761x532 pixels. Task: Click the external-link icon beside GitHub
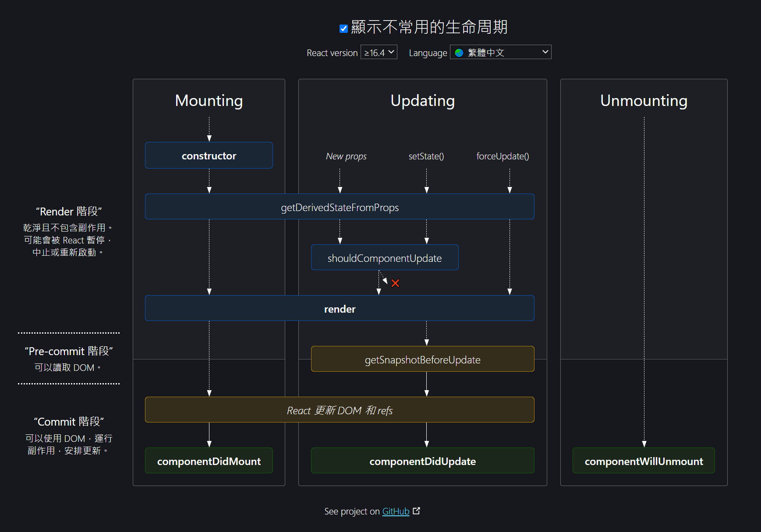[416, 511]
